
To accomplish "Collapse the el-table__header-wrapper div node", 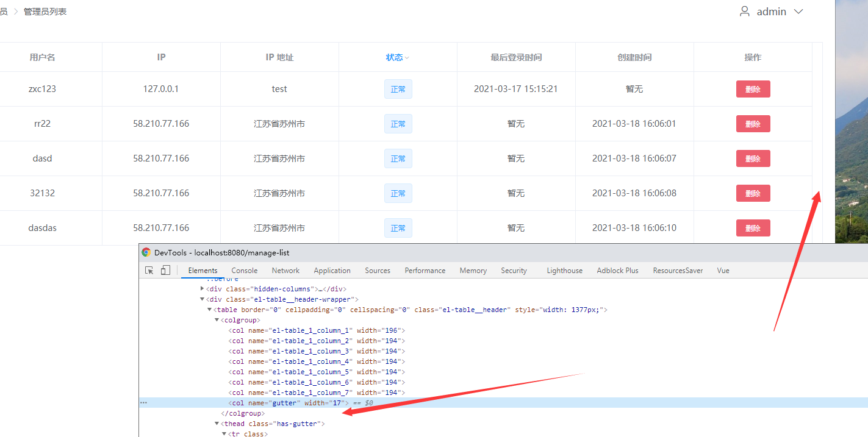I will point(203,299).
